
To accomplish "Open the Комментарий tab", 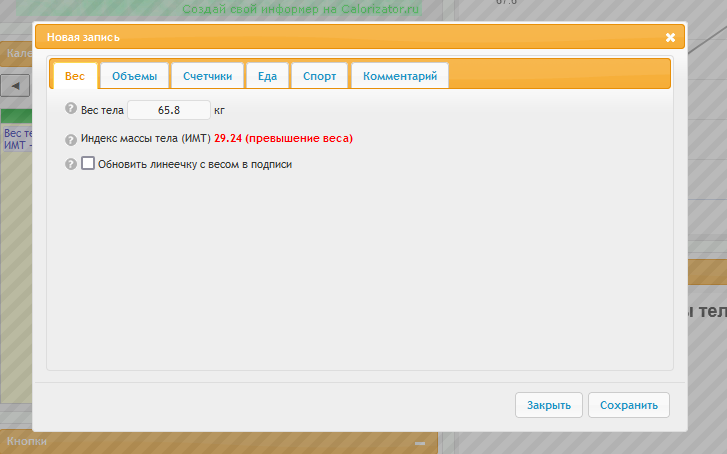I will coord(400,76).
